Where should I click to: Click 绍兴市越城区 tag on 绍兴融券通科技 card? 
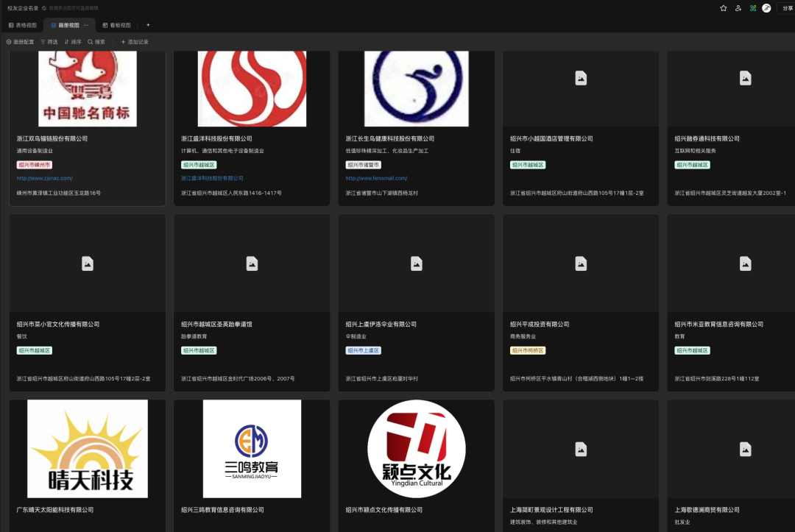pos(692,165)
